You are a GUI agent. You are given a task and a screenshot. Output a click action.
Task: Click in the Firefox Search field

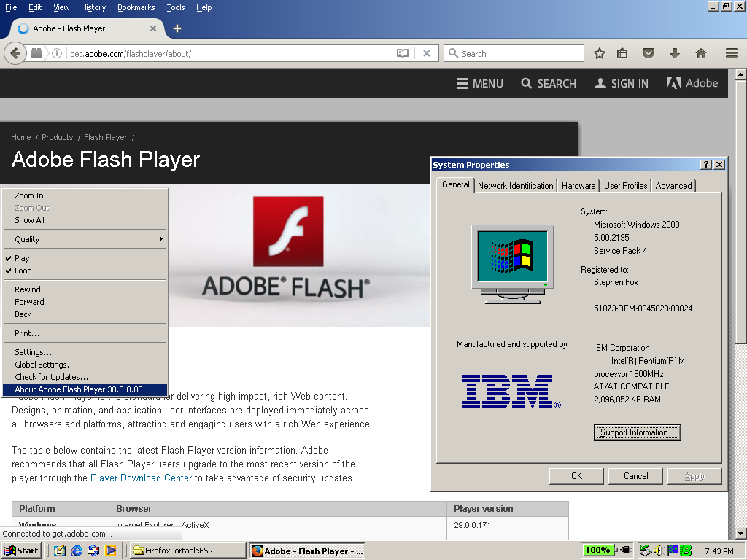pos(519,53)
